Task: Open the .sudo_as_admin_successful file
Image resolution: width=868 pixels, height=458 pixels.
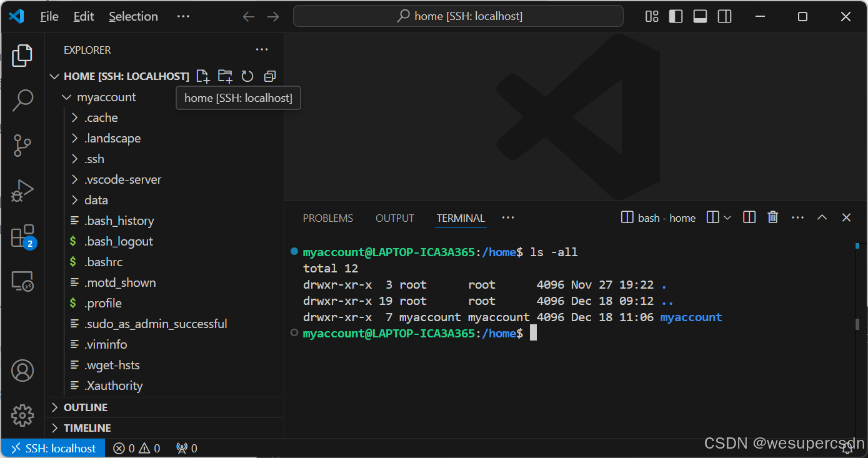Action: pyautogui.click(x=156, y=324)
